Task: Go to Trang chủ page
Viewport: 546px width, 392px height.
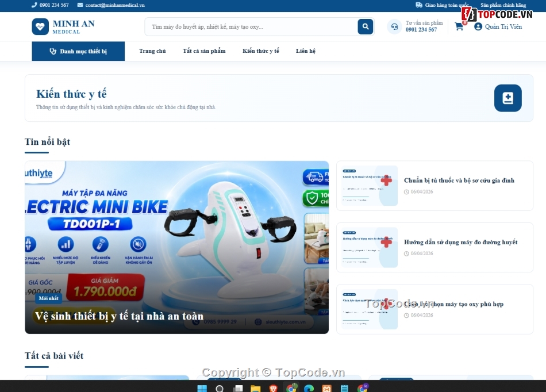Action: (152, 51)
